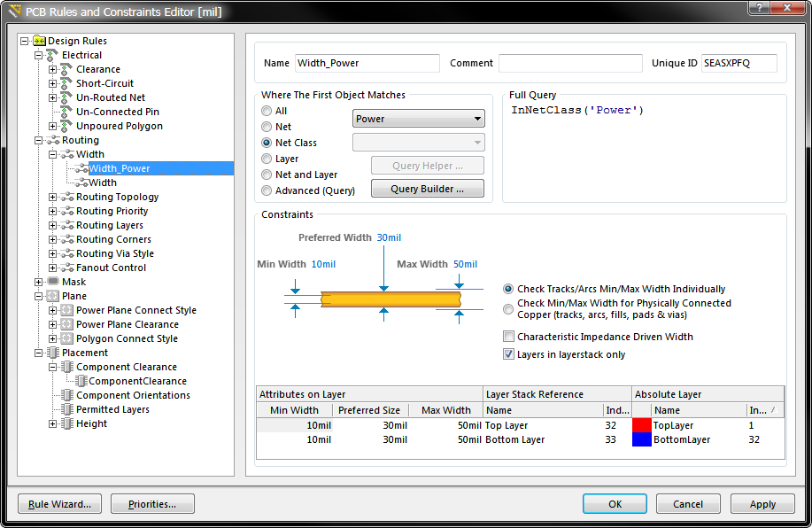Viewport: 812px width, 528px height.
Task: Click the Placement category icon
Action: [53, 353]
